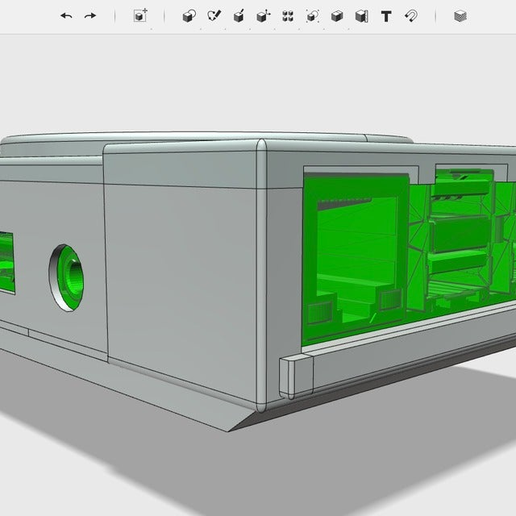Open the Transform tool with plus sign
Screen dimensions: 516x516
140,16
